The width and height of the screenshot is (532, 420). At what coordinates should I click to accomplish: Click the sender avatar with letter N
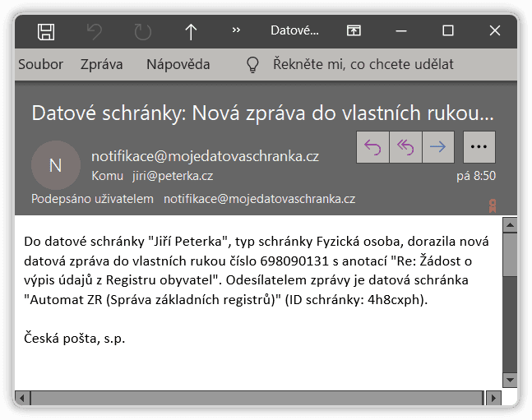pos(56,165)
